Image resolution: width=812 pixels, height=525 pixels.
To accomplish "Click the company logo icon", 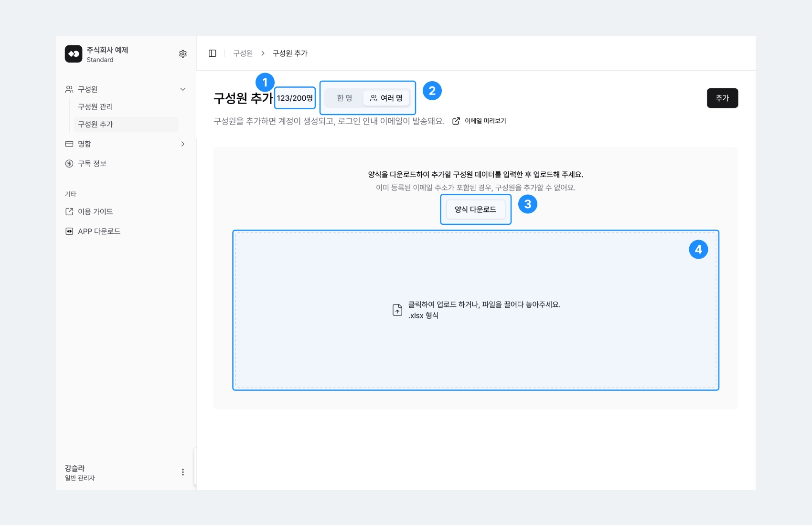I will tap(74, 54).
